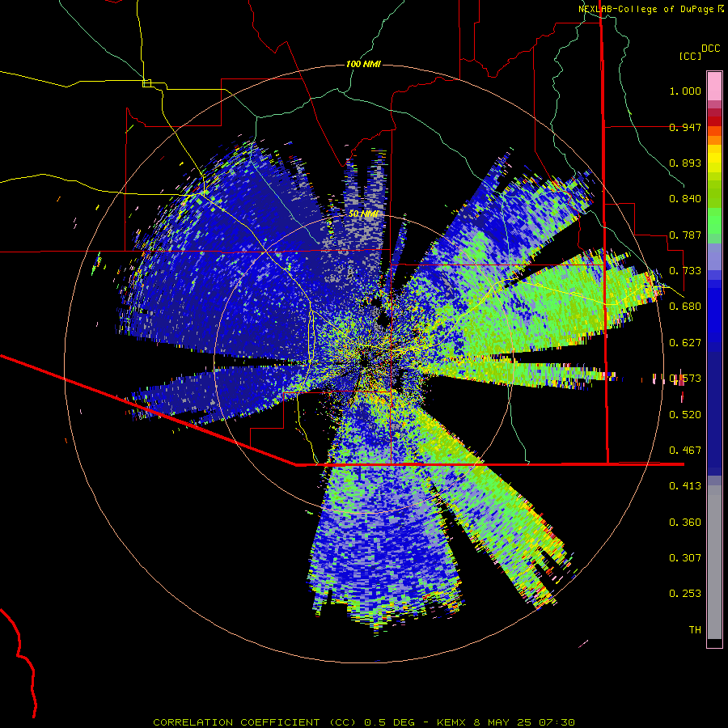Image resolution: width=728 pixels, height=728 pixels.
Task: Pick the dark red color bar segment
Action: (714, 121)
